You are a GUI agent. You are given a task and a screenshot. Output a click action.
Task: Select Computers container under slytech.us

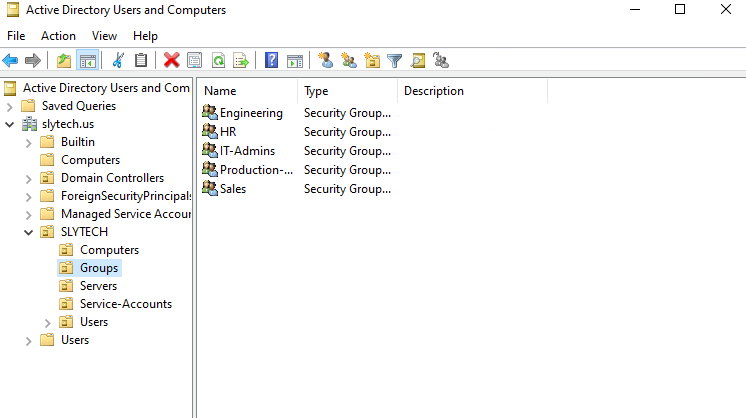click(90, 160)
